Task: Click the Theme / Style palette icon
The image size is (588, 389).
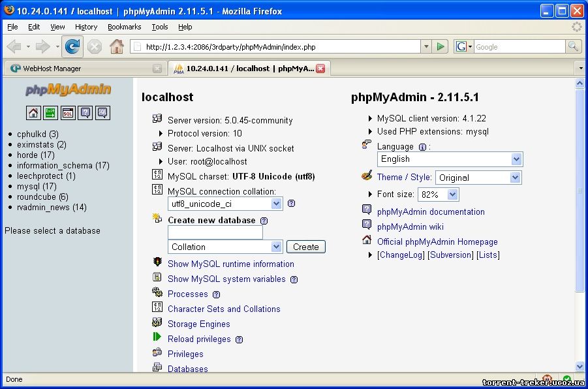Action: pos(367,175)
